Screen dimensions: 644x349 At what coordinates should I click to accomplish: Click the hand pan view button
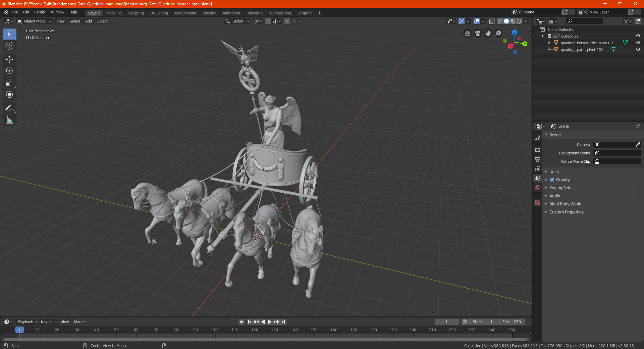coord(488,33)
